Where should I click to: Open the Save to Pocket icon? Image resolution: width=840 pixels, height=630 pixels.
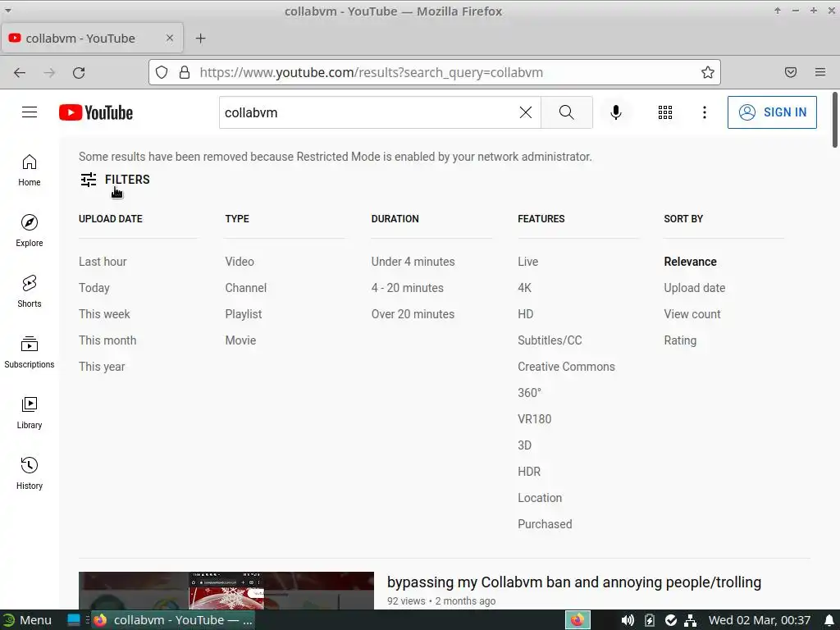pyautogui.click(x=791, y=72)
